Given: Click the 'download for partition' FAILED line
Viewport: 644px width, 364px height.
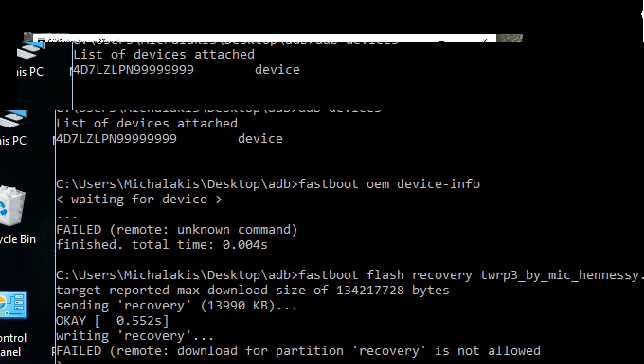Looking at the screenshot, I should tap(298, 351).
